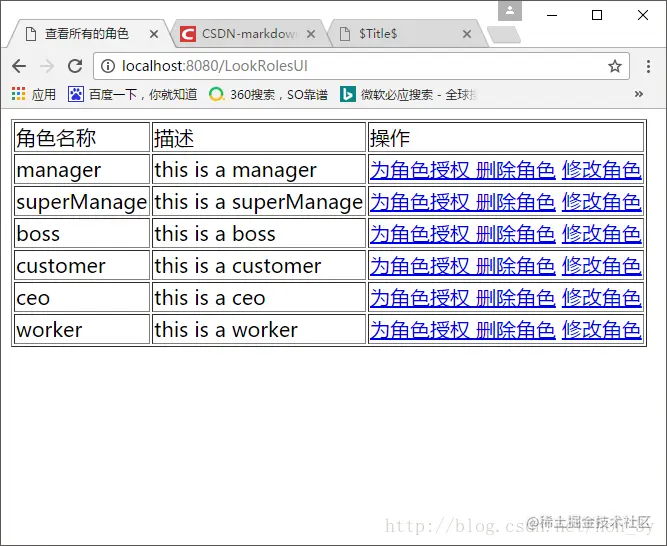Open the Baidu bookmark

pos(132,94)
